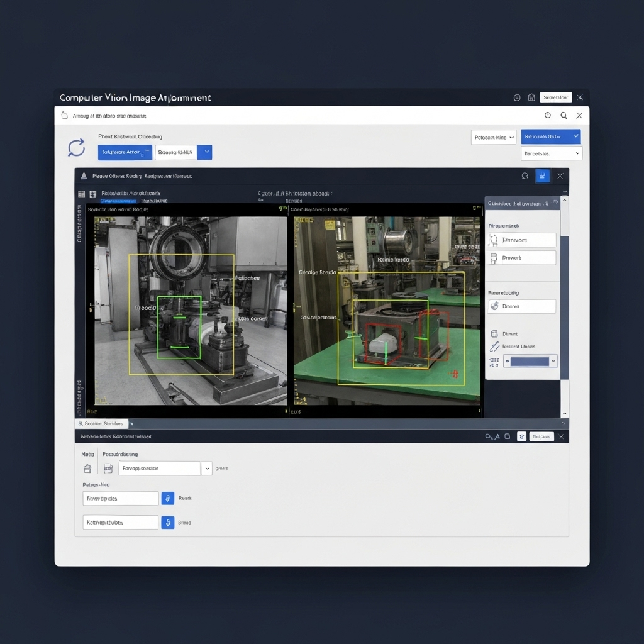
Task: Enable the round tool option under Preprocessing section
Action: [x=521, y=306]
